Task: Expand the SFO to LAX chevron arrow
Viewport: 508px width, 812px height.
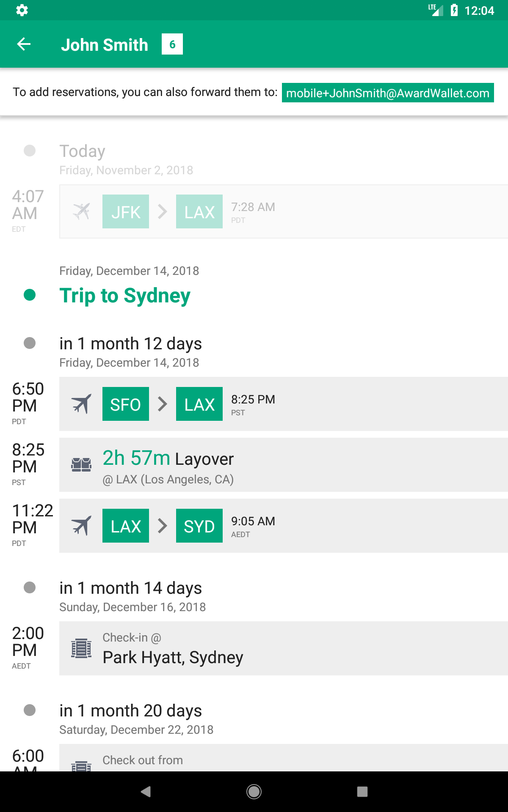Action: pyautogui.click(x=163, y=404)
